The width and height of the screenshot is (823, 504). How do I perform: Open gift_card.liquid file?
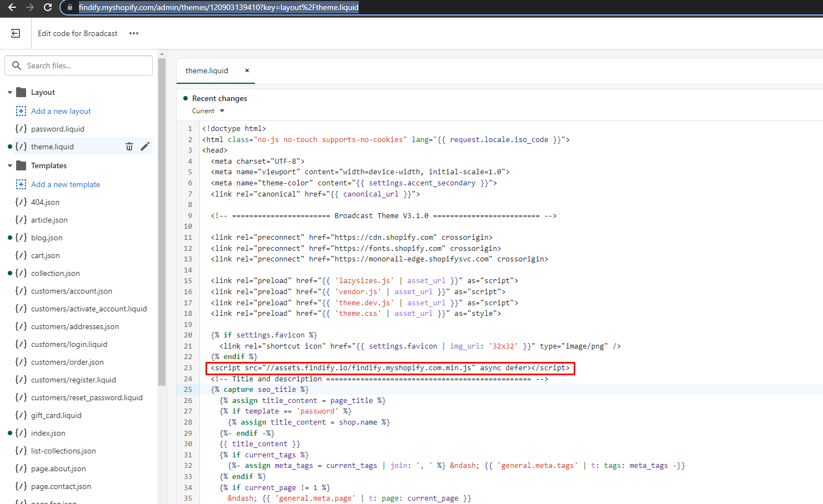[x=56, y=415]
